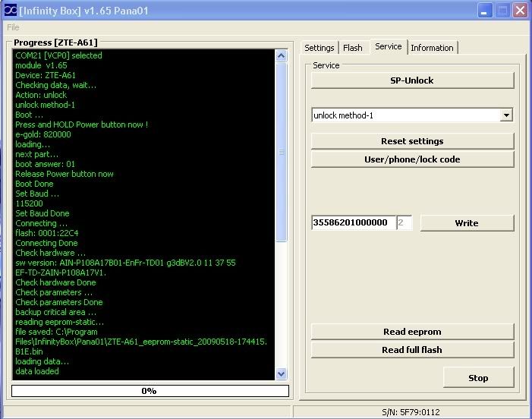Minimize the Infinity Box window

pos(485,11)
